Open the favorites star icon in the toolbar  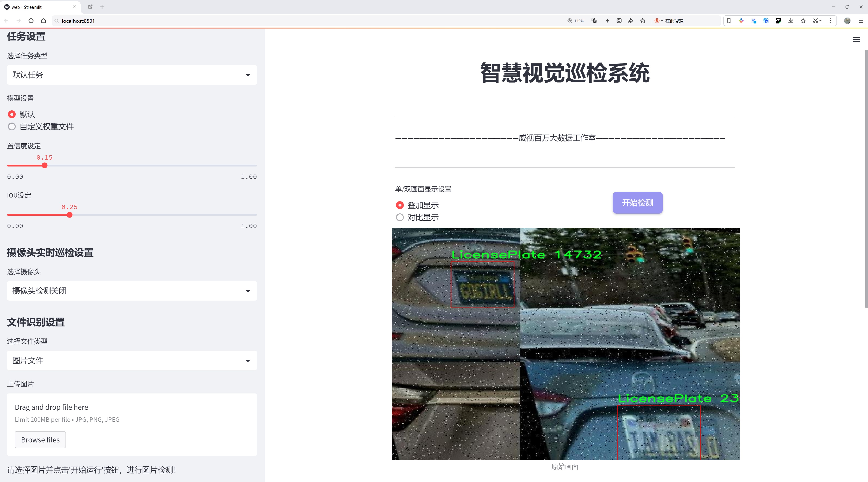[803, 21]
